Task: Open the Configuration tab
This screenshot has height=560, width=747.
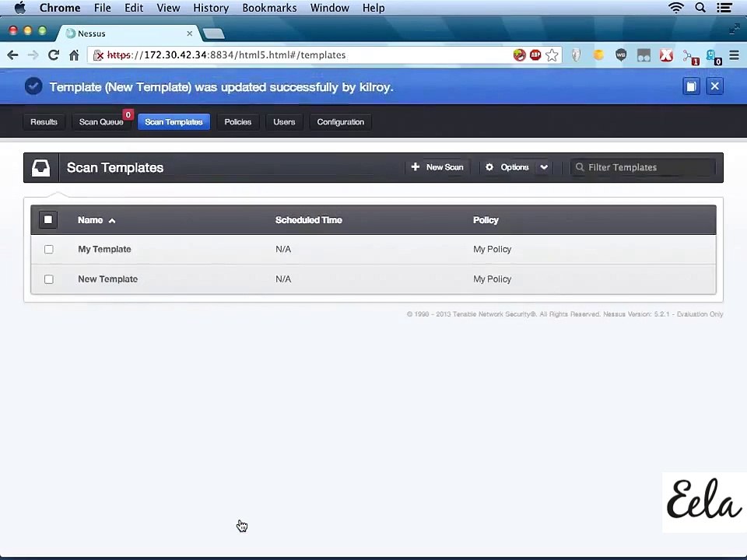Action: click(341, 122)
